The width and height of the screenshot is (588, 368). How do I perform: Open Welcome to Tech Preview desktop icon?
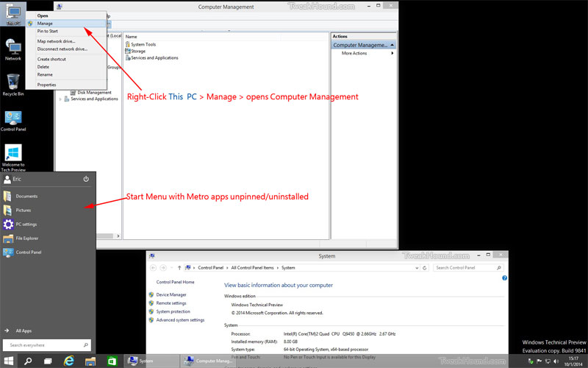pos(13,158)
